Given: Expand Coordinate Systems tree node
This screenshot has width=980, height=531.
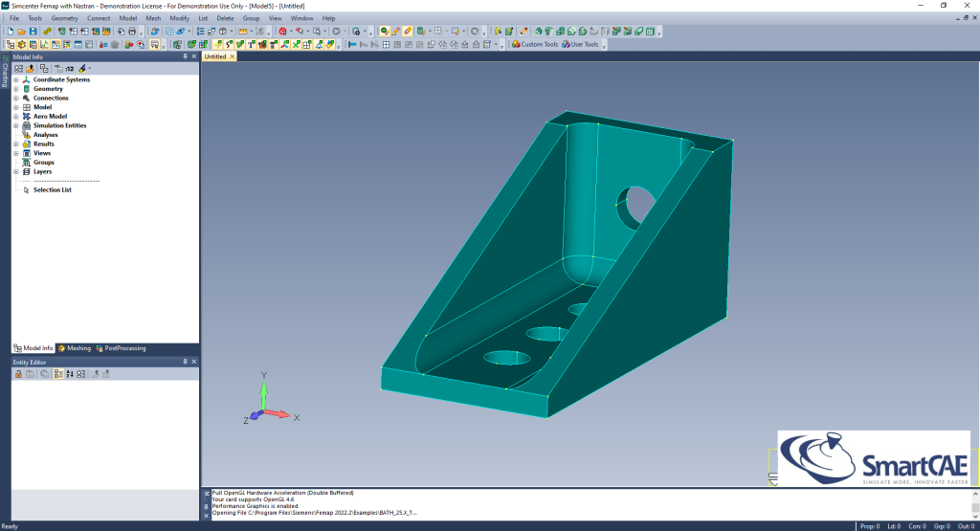Looking at the screenshot, I should coord(16,79).
